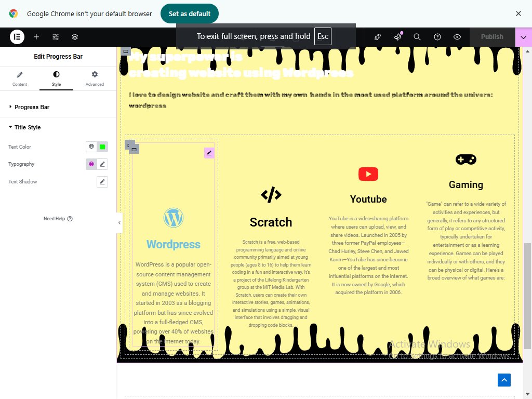Click the Typography global globe icon
Viewport: 532px width, 399px height.
coord(91,164)
